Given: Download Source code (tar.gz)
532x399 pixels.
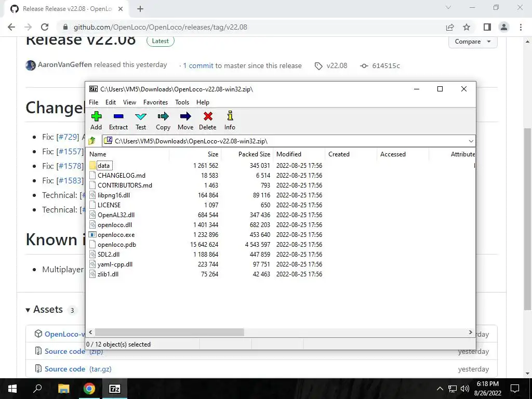Looking at the screenshot, I should pos(78,369).
